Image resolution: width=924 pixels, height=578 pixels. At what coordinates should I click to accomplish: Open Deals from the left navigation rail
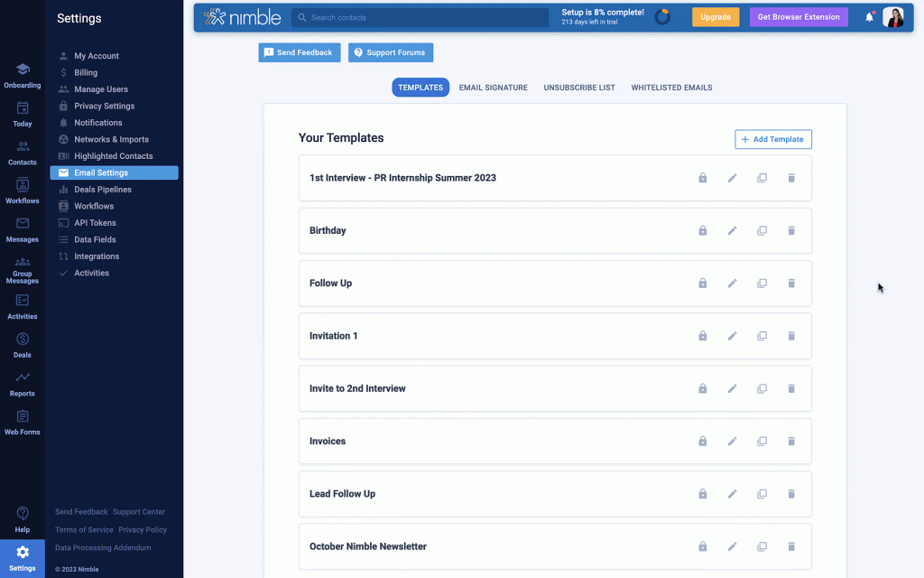(23, 344)
